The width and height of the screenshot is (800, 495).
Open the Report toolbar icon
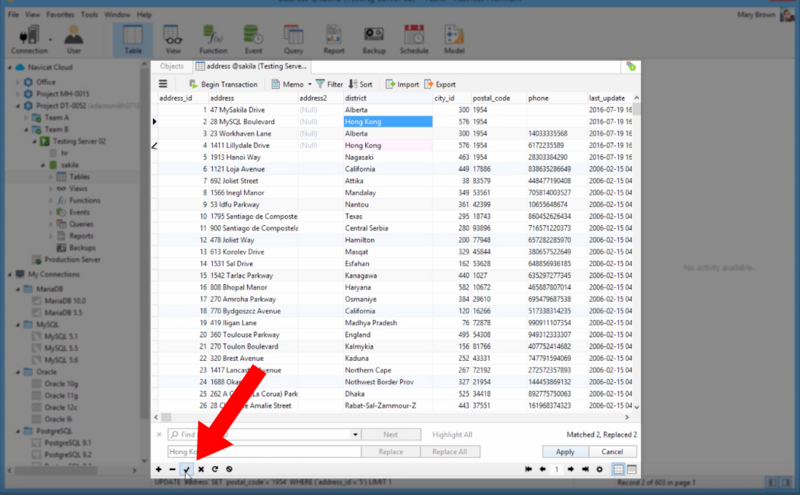coord(334,40)
